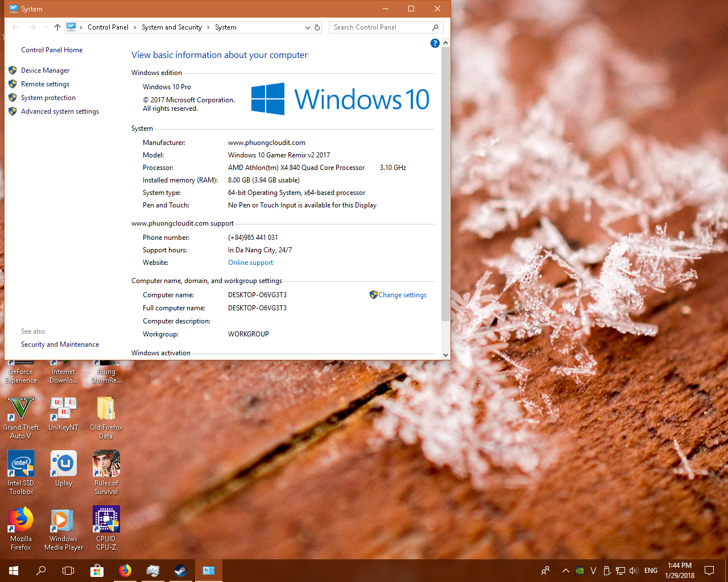The height and width of the screenshot is (582, 728).
Task: Open Advanced system settings link
Action: pyautogui.click(x=60, y=111)
